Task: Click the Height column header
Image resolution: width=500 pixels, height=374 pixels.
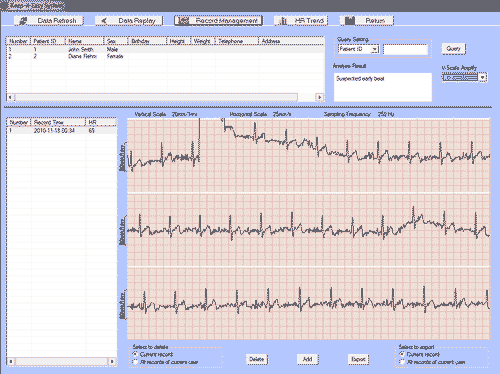Action: (x=179, y=41)
